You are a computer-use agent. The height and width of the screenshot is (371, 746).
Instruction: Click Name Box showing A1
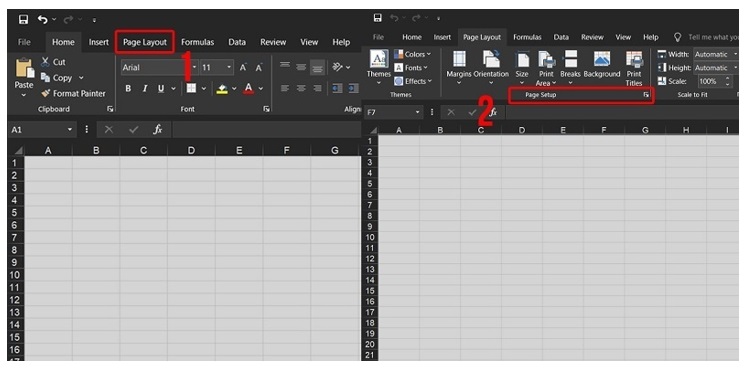coord(42,129)
